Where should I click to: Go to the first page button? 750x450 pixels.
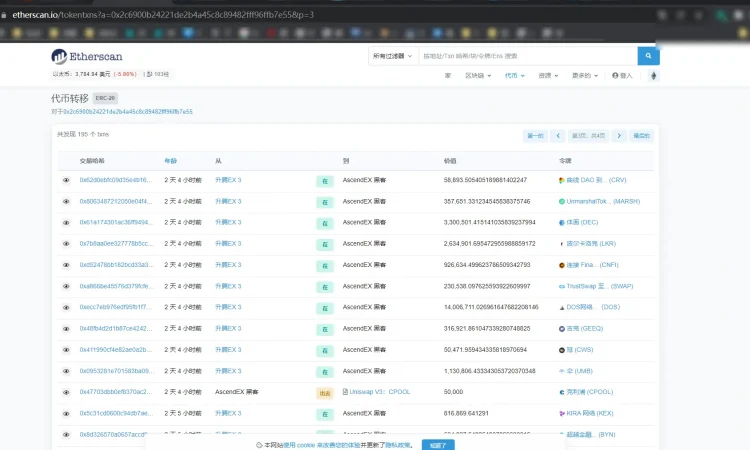(x=535, y=136)
